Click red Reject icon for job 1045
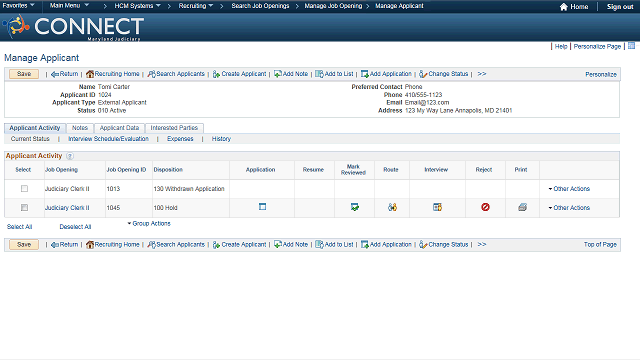The width and height of the screenshot is (640, 360). (485, 207)
